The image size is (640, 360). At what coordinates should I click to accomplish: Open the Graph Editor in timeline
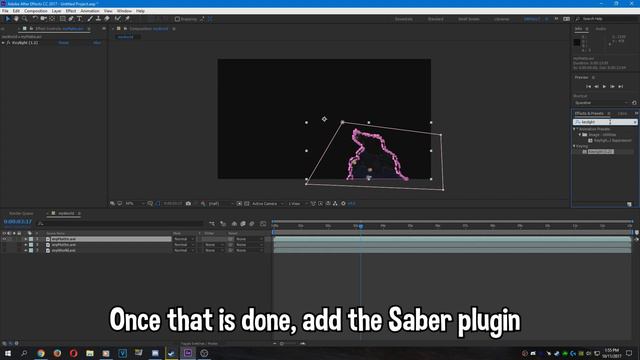263,224
